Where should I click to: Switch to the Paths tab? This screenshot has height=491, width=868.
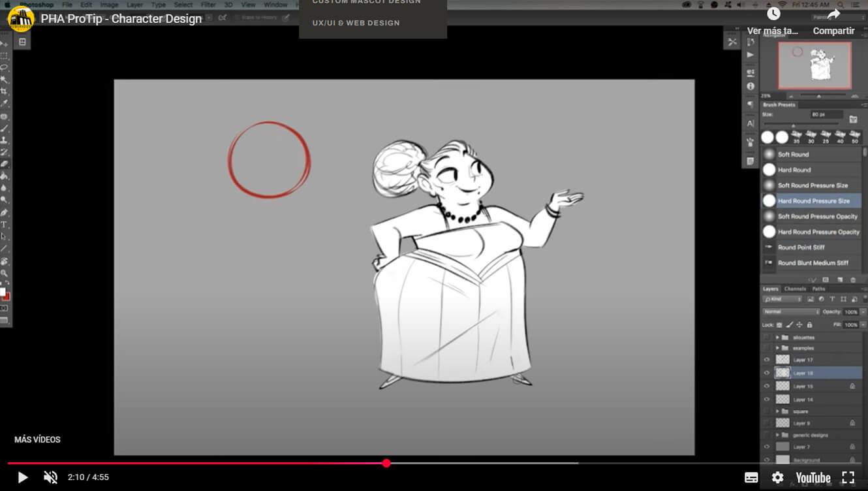click(x=819, y=289)
